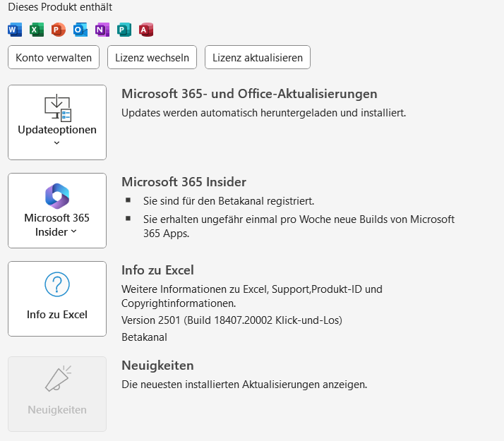
Task: Open the Info zu Excel button label
Action: pyautogui.click(x=57, y=315)
